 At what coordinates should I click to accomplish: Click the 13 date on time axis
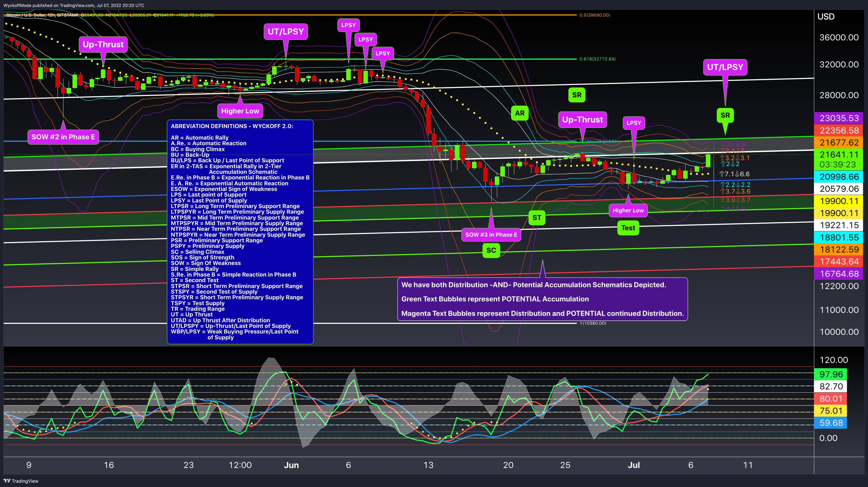[x=428, y=465]
